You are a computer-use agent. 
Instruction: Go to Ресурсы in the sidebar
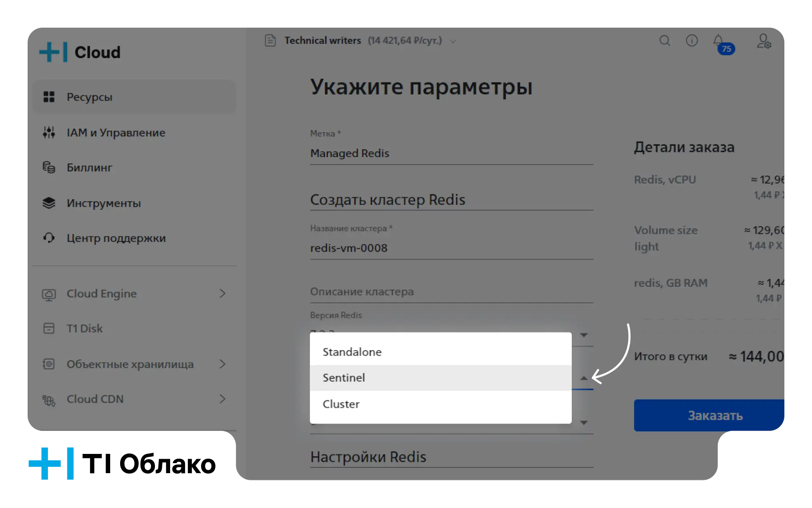(x=135, y=97)
